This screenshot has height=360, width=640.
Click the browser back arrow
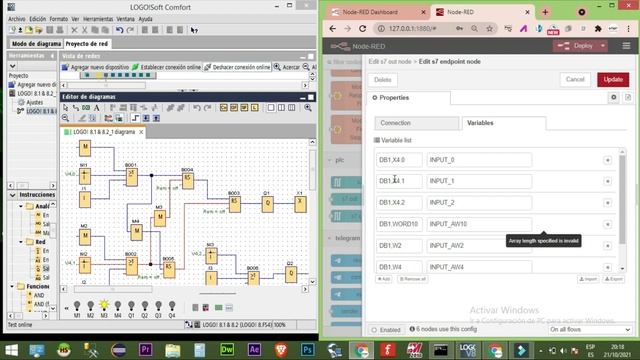pos(333,29)
